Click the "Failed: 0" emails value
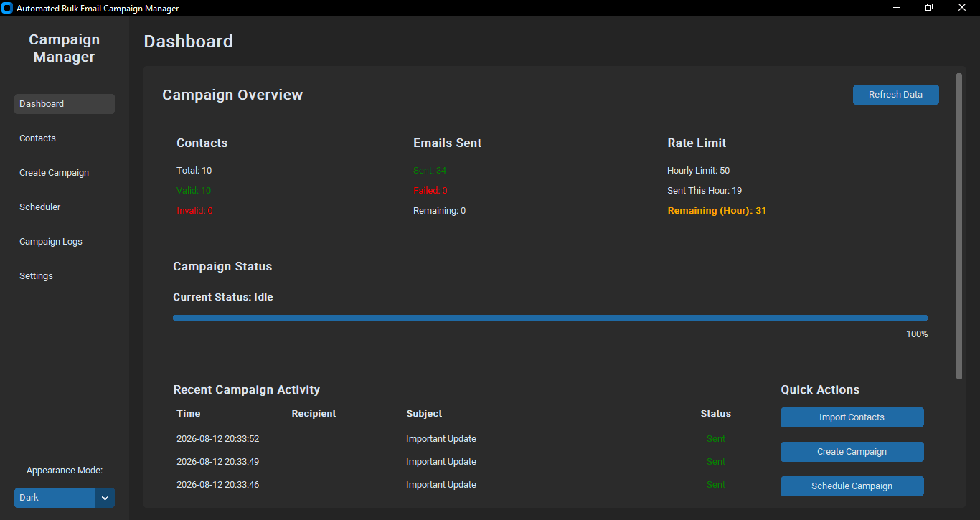 pos(430,191)
